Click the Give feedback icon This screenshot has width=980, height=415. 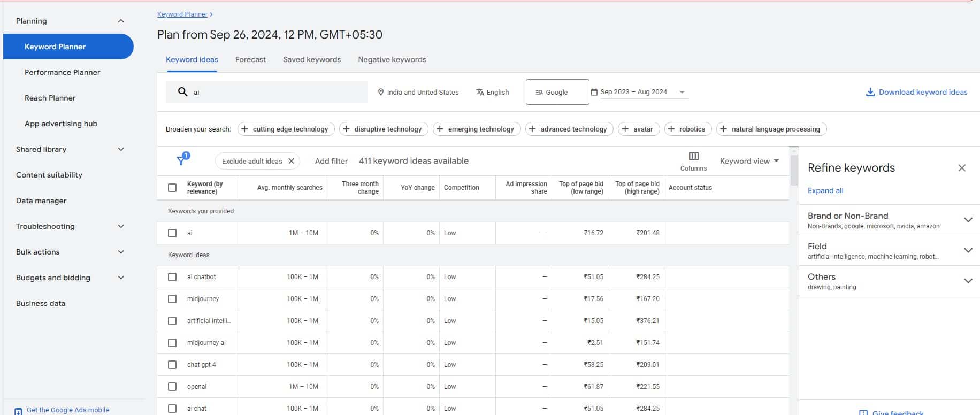(x=863, y=413)
